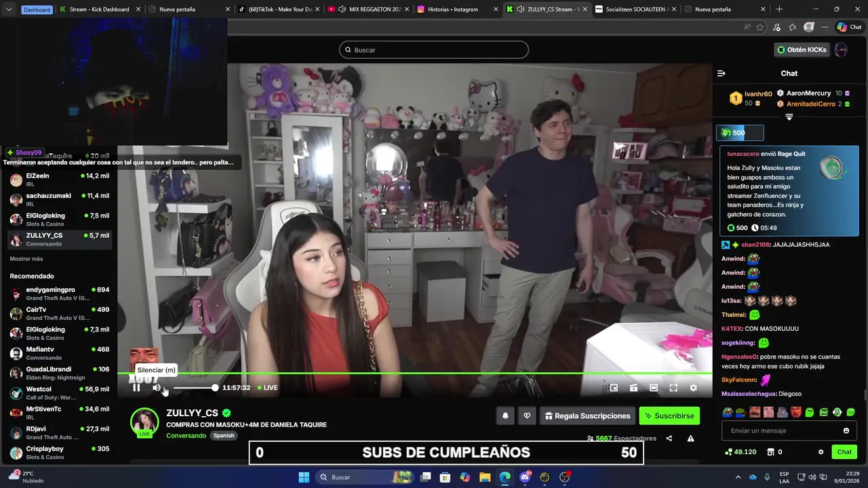Screen dimensions: 868x488
Task: Open chat settings gear
Action: click(821, 452)
